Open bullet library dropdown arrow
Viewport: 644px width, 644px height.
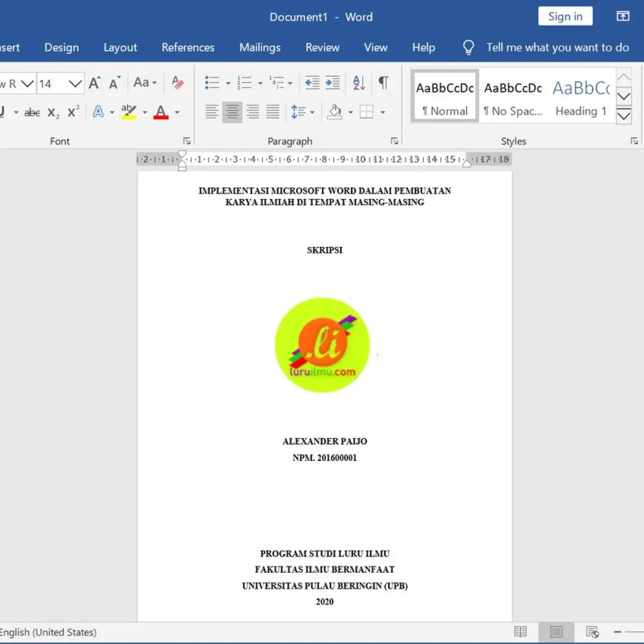[228, 83]
